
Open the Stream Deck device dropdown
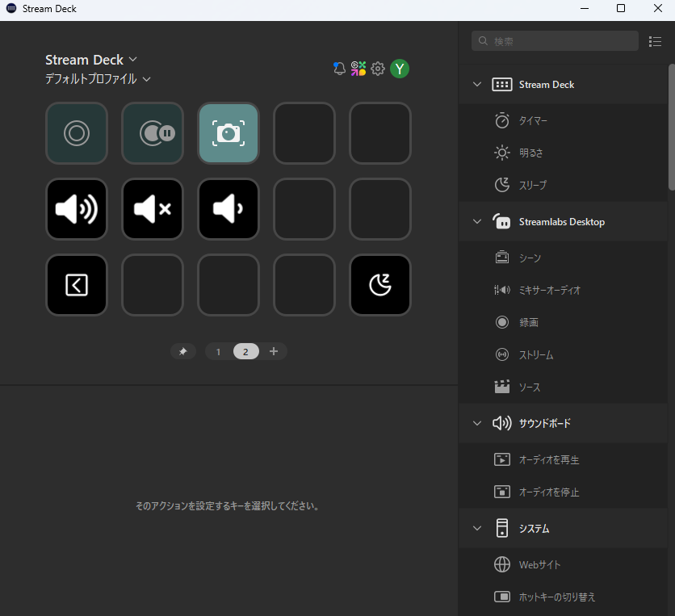(90, 60)
